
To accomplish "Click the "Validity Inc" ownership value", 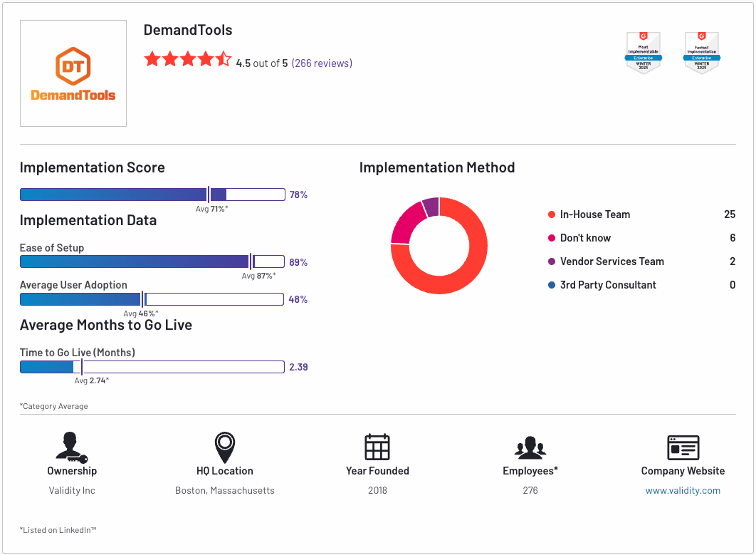I will [x=72, y=490].
